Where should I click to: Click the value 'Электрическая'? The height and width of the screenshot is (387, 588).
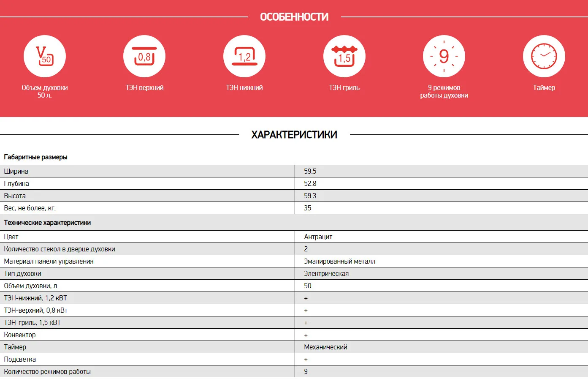(326, 273)
